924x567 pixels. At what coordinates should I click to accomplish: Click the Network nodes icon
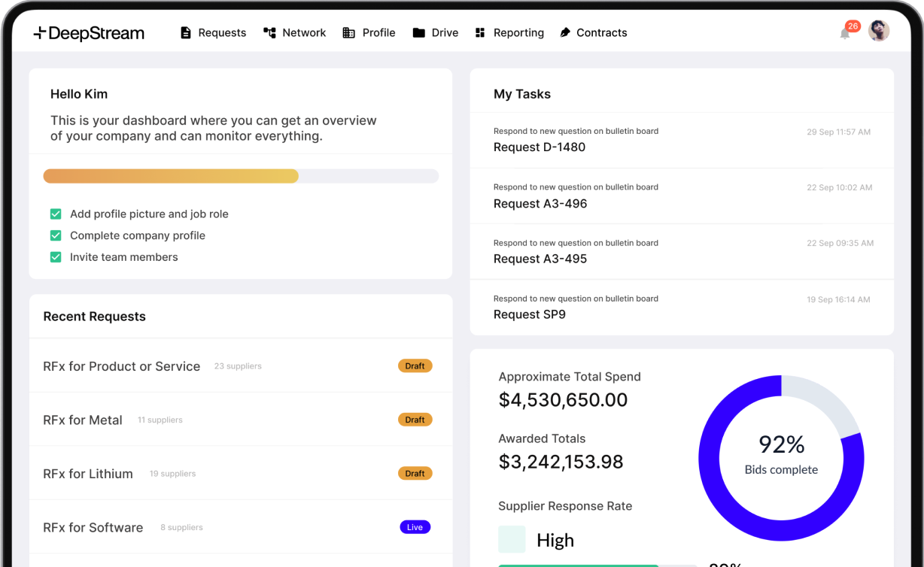coord(269,33)
